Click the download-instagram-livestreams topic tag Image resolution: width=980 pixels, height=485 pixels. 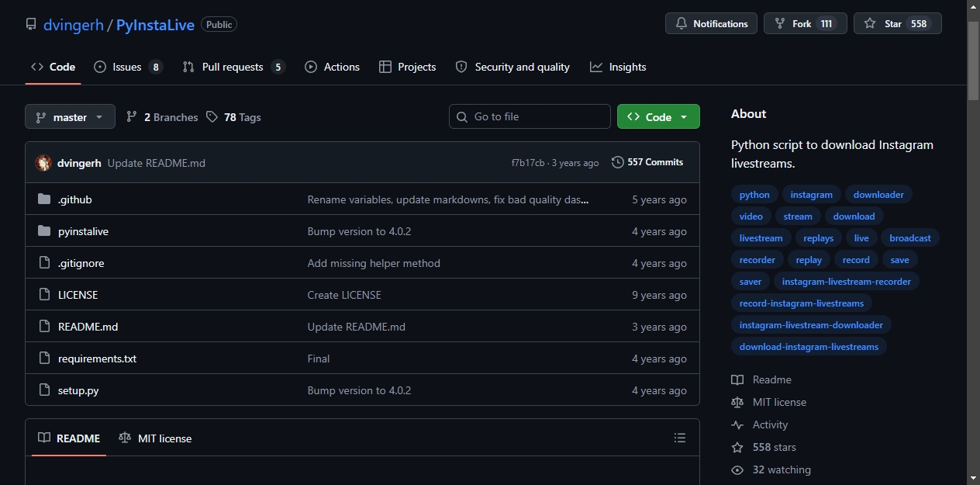pyautogui.click(x=809, y=347)
